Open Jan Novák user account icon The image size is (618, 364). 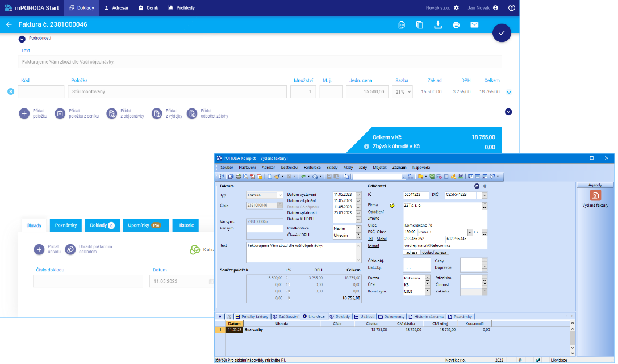tap(495, 8)
